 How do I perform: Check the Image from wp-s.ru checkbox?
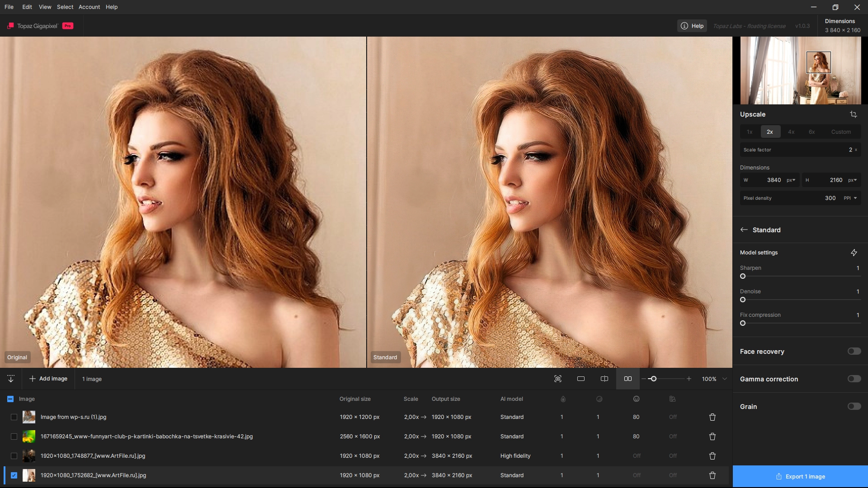14,417
